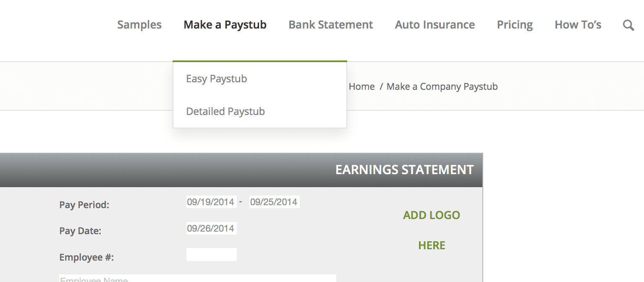This screenshot has height=282, width=644.
Task: Edit the Pay Date field 09/26/2014
Action: 211,228
